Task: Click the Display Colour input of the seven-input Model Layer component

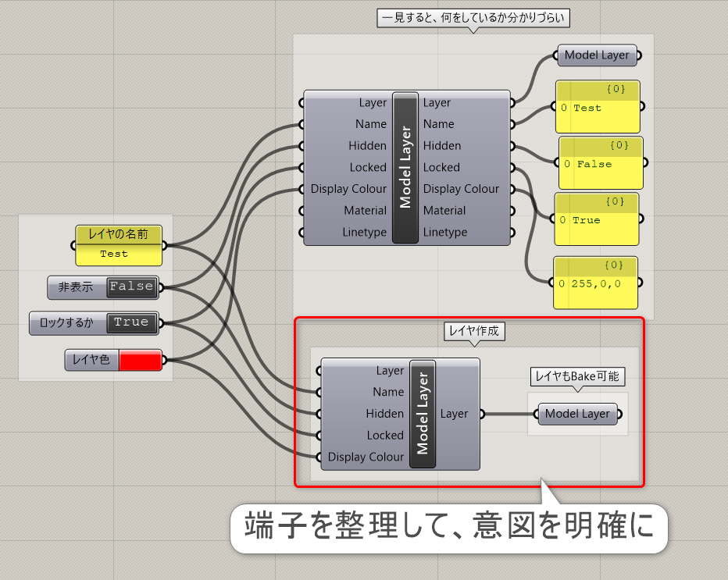Action: coord(348,189)
